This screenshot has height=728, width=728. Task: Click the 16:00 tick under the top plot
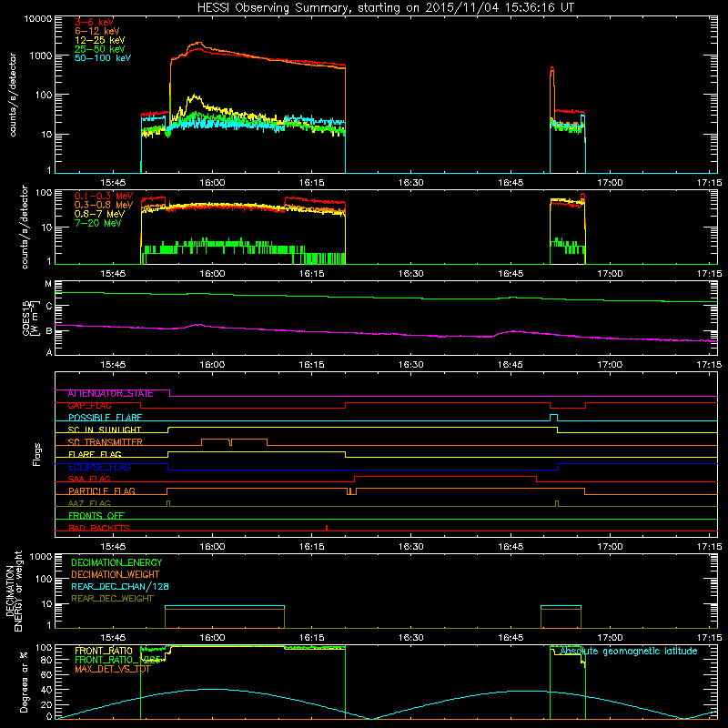click(x=212, y=183)
